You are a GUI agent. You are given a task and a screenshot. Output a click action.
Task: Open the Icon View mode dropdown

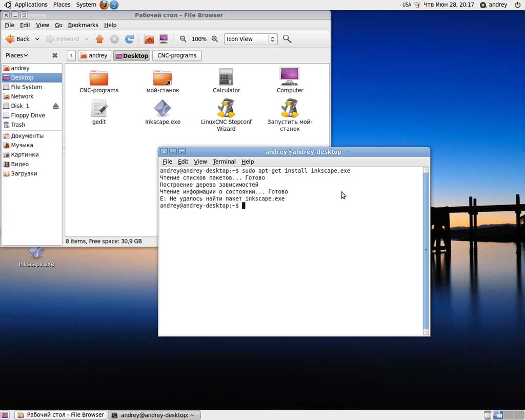(x=251, y=39)
